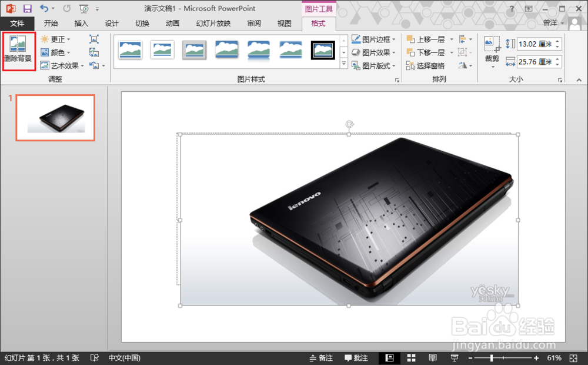Open the 大小 size dialog launcher
The height and width of the screenshot is (365, 588).
[x=560, y=80]
